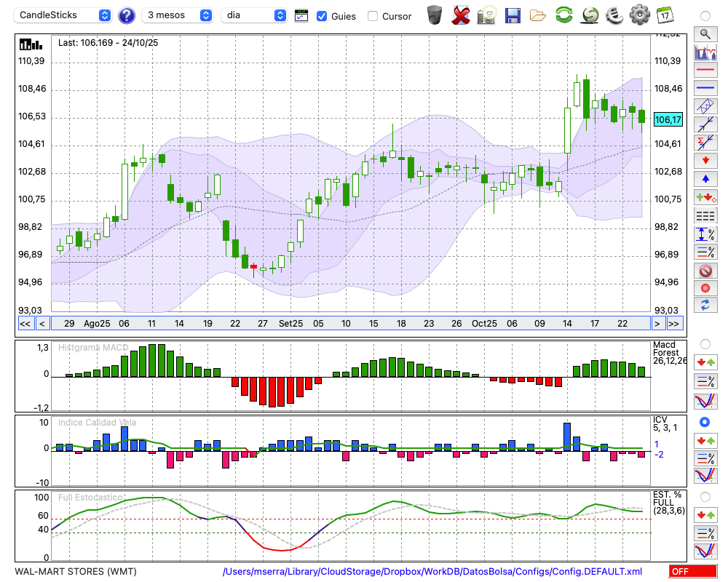This screenshot has width=728, height=582.
Task: Click the green refresh arrows icon
Action: [x=563, y=15]
